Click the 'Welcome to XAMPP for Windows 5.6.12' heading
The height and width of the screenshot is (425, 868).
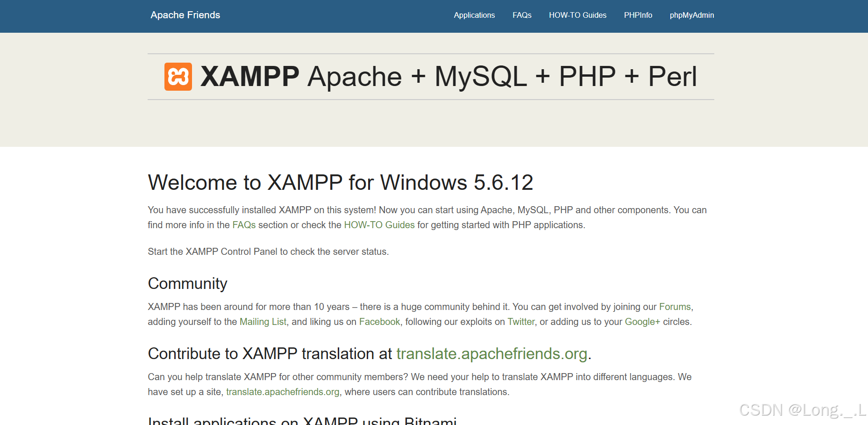point(341,182)
